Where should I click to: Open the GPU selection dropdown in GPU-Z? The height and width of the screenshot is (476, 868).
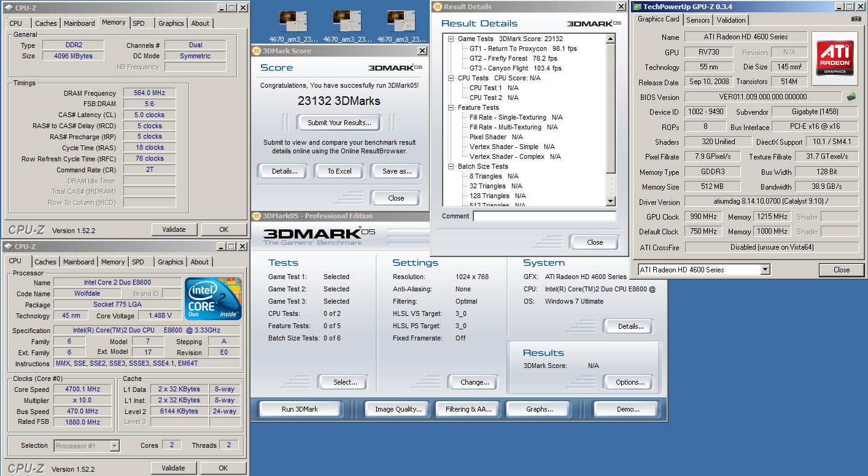tap(765, 269)
